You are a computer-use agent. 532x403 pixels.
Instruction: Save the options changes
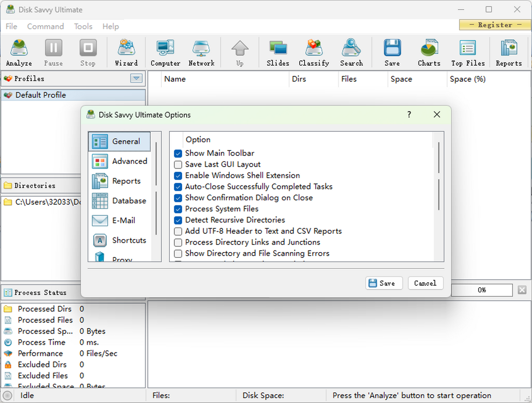[x=384, y=283]
